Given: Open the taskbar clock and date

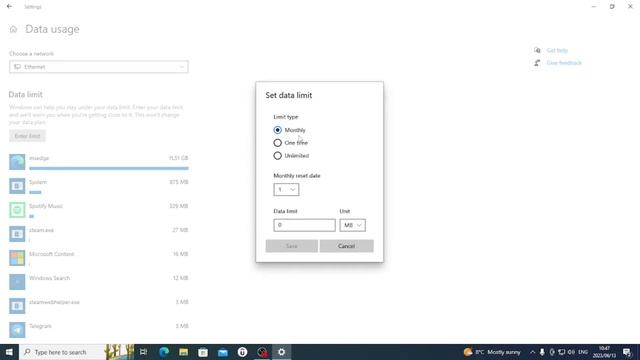Looking at the screenshot, I should (604, 352).
